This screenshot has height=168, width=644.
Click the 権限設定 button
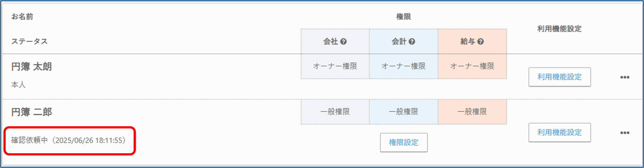pos(403,143)
